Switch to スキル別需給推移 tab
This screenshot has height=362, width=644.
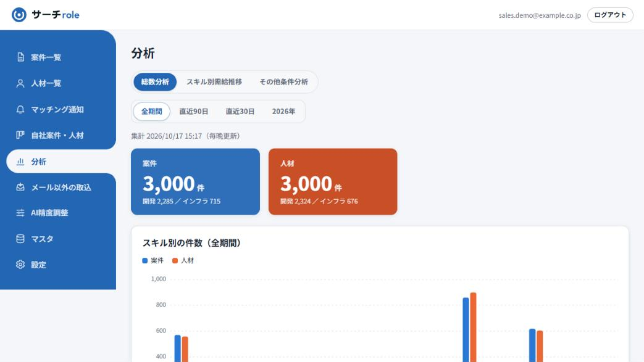point(214,81)
